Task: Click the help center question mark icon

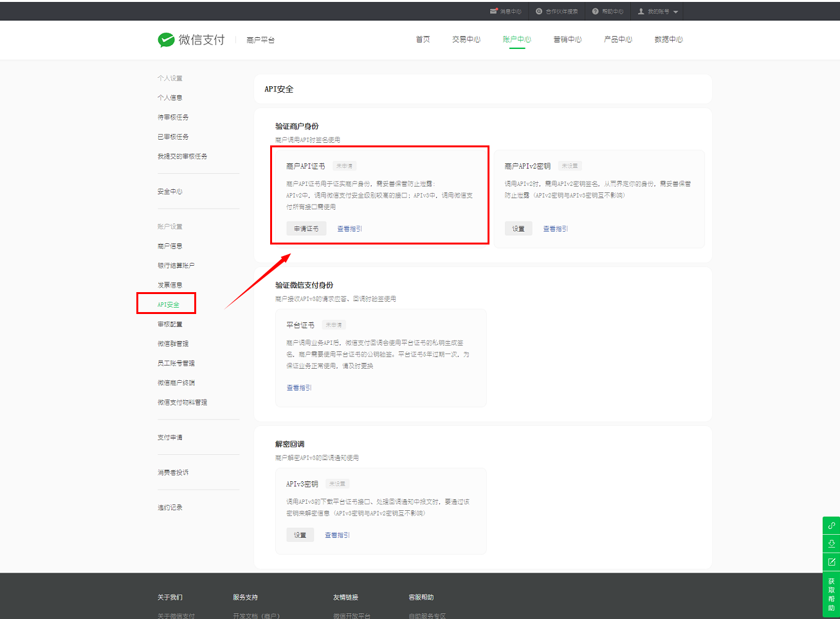Action: point(596,12)
